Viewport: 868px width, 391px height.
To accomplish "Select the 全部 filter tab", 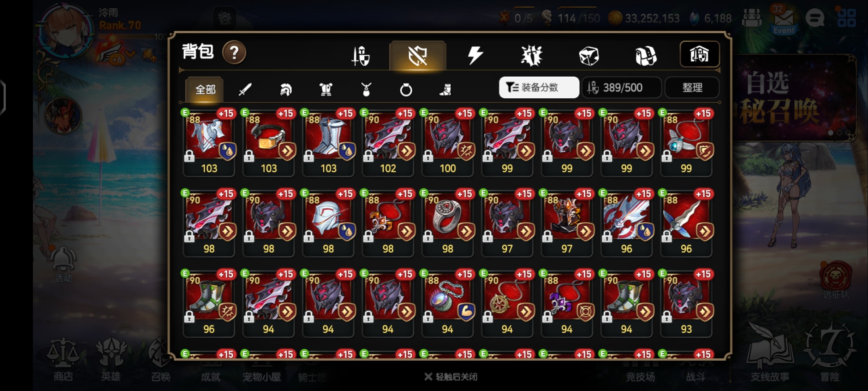I will click(205, 89).
